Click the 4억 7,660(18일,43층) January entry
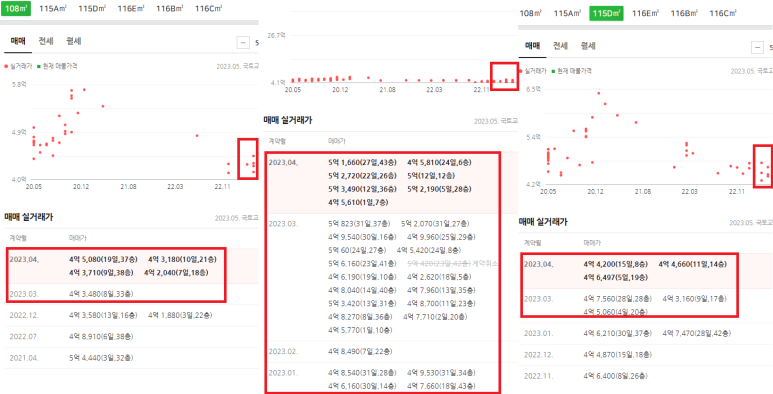The image size is (773, 394). pos(442,386)
